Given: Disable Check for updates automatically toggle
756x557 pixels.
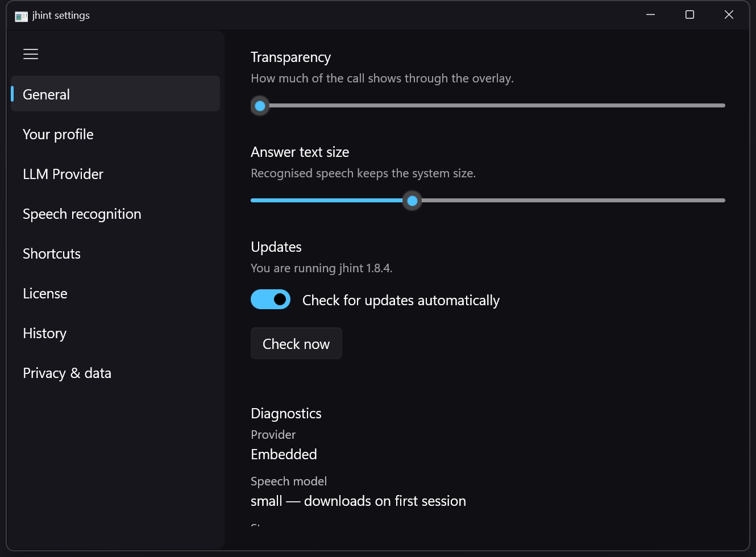Looking at the screenshot, I should pyautogui.click(x=271, y=300).
